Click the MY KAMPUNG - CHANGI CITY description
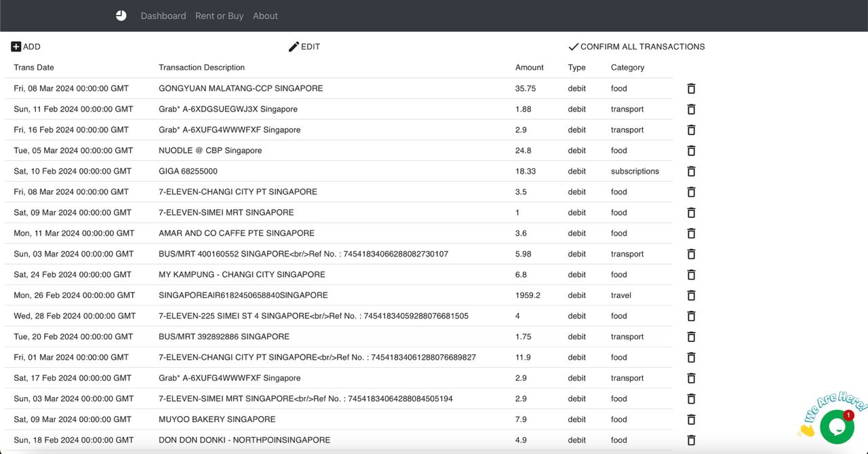Viewport: 868px width, 454px height. [x=242, y=274]
